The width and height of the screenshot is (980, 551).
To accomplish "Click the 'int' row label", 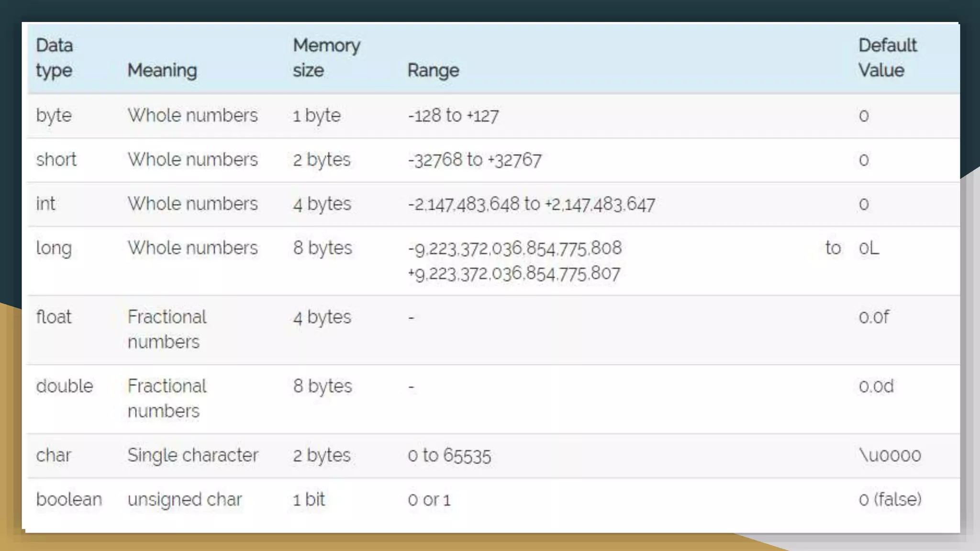I will pos(45,204).
